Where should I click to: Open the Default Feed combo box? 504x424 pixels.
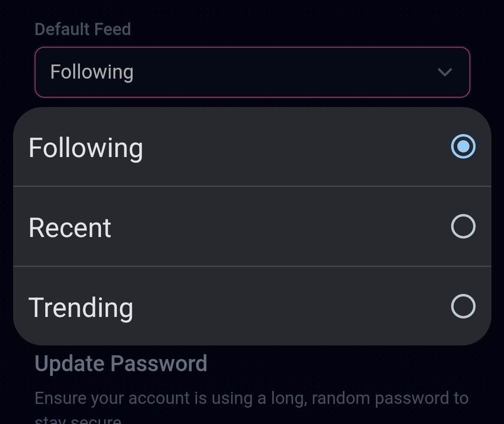click(252, 72)
